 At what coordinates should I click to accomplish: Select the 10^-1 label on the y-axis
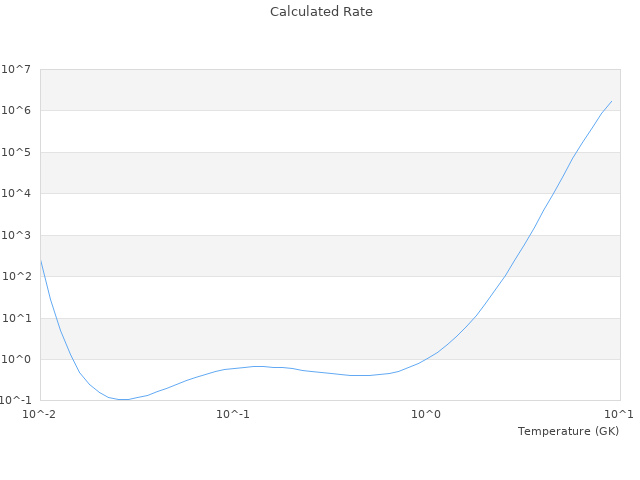pyautogui.click(x=16, y=401)
